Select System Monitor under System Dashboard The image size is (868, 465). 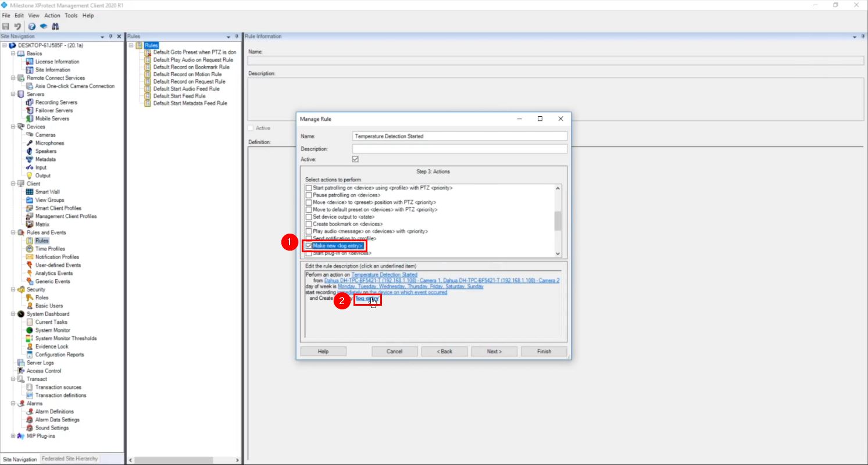coord(52,330)
